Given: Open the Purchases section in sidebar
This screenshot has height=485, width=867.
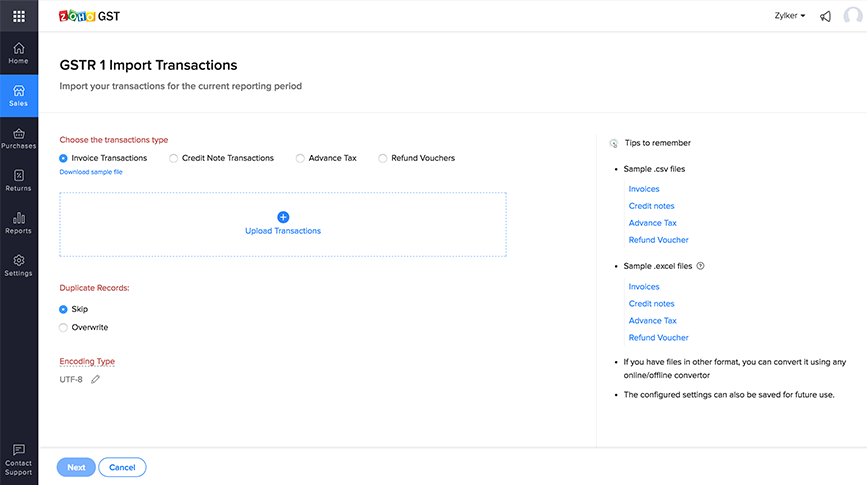Looking at the screenshot, I should (x=19, y=138).
